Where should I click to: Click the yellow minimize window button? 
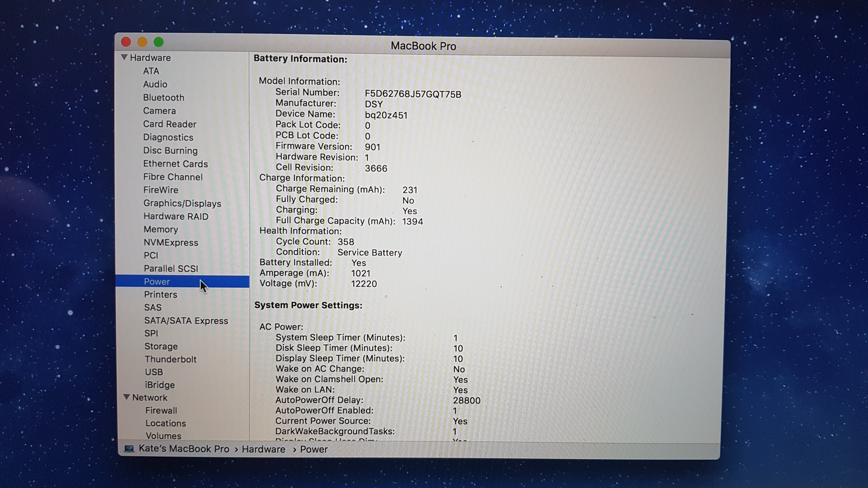point(142,42)
